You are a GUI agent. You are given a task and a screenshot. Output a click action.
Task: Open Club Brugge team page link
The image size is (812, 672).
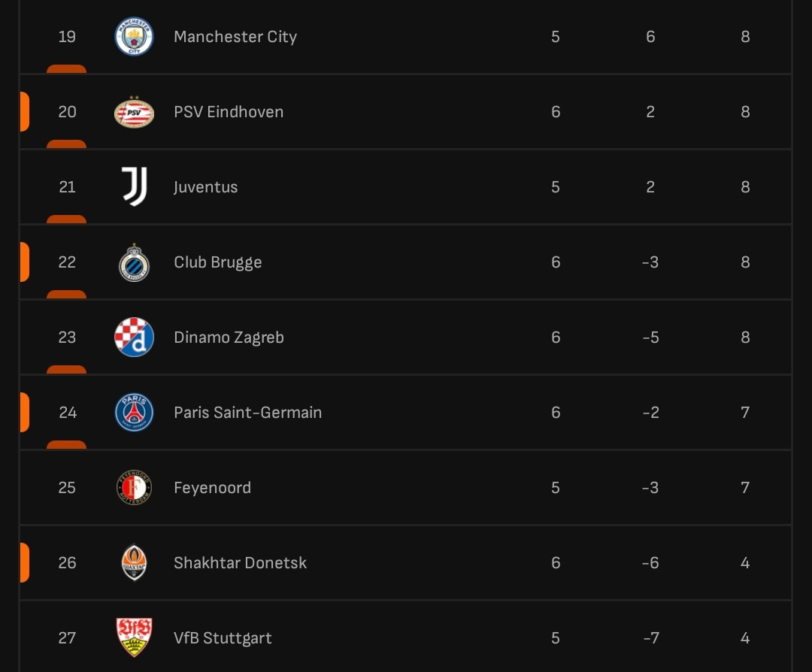pyautogui.click(x=217, y=262)
